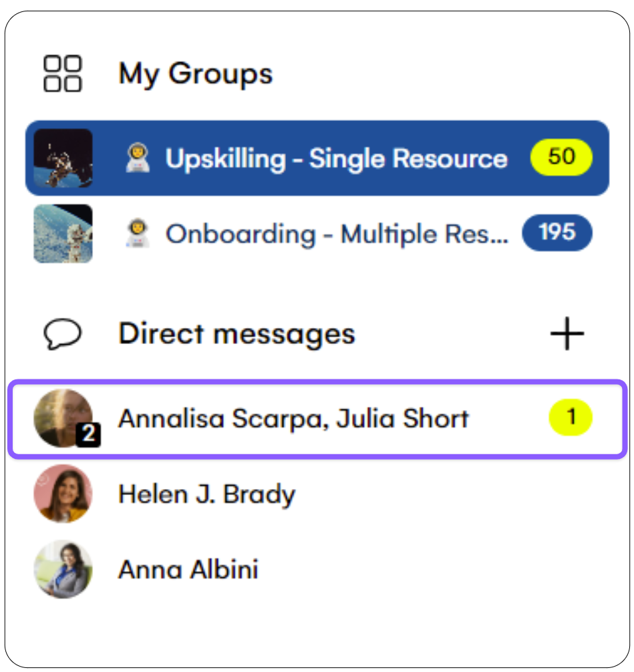Click the blue 195 count badge

557,232
